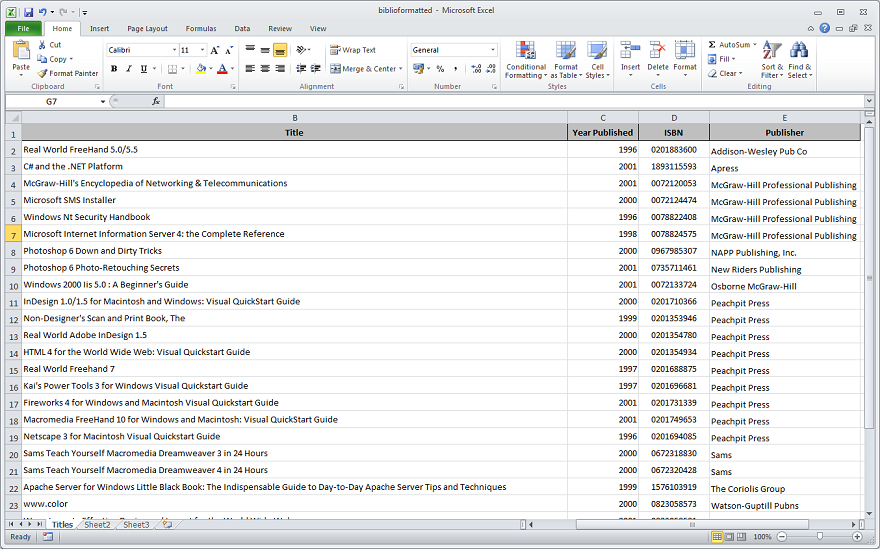Click the Copy button
Image resolution: width=880 pixels, height=549 pixels.
click(54, 59)
